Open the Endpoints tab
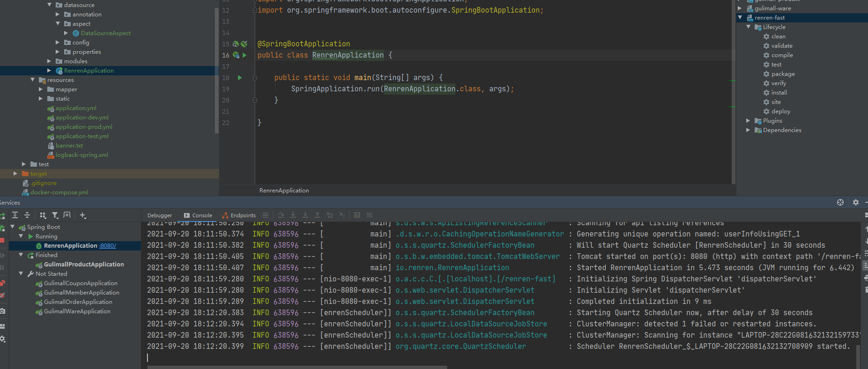868x369 pixels. click(239, 215)
